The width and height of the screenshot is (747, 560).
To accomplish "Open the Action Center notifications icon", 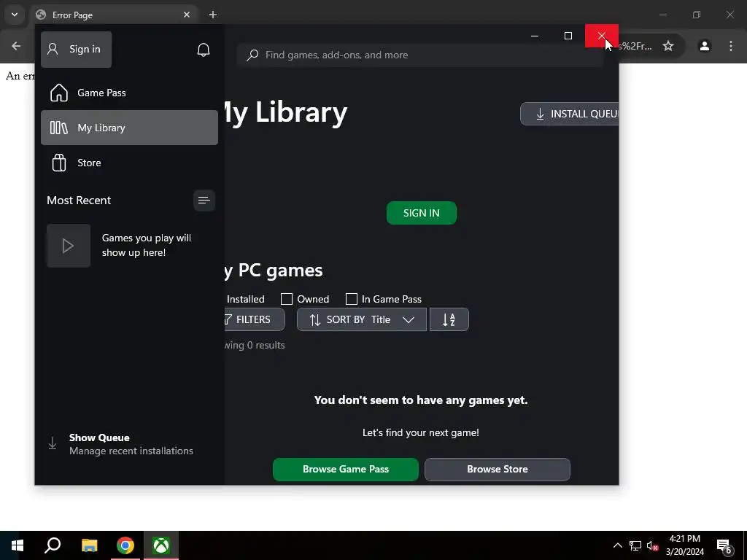I will coord(724,546).
